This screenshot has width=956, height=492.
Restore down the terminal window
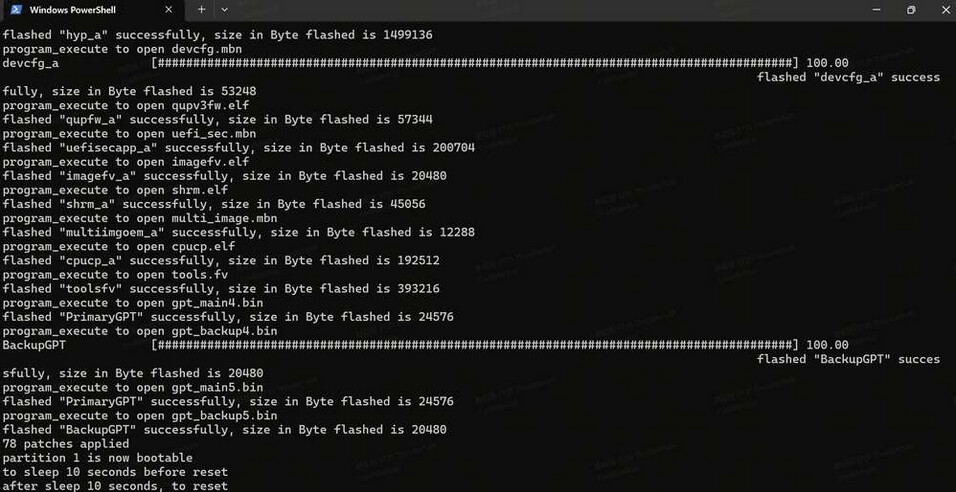pyautogui.click(x=910, y=10)
